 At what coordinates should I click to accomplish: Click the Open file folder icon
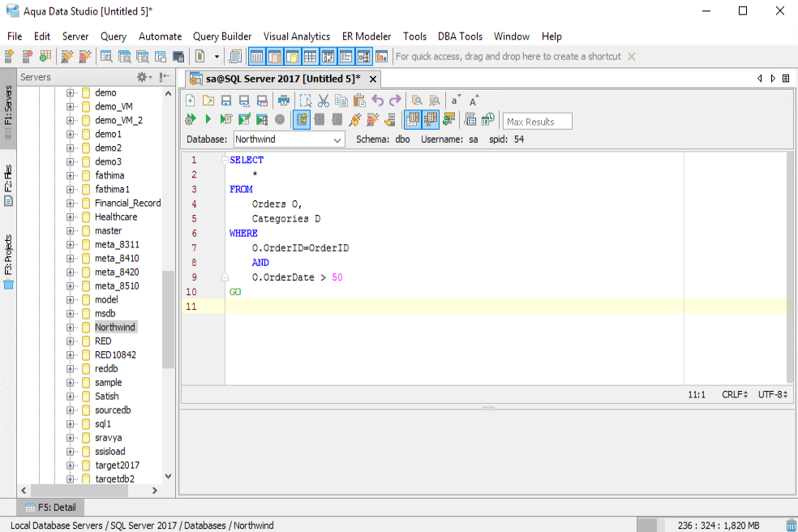208,101
